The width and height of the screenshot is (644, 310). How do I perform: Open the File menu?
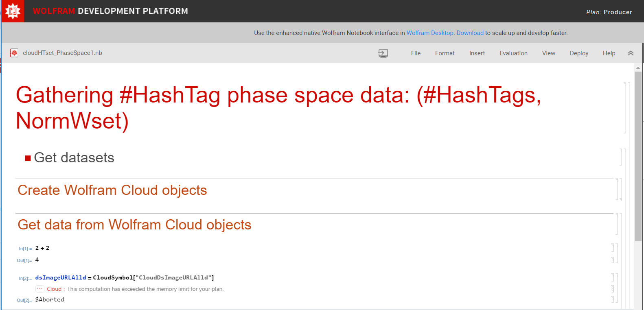click(x=416, y=53)
